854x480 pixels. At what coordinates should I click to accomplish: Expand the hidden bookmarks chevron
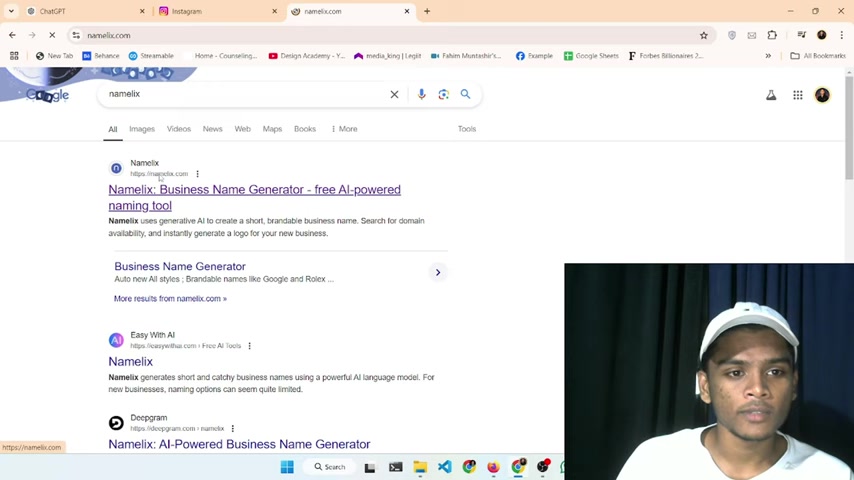point(768,56)
